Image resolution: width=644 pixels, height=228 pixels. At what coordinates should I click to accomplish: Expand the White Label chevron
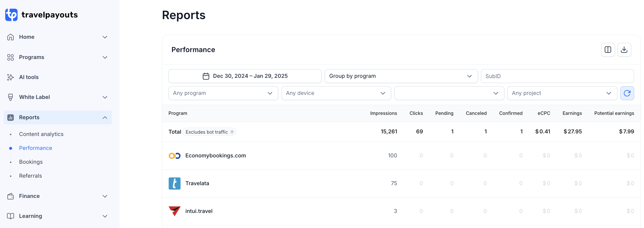(x=105, y=97)
